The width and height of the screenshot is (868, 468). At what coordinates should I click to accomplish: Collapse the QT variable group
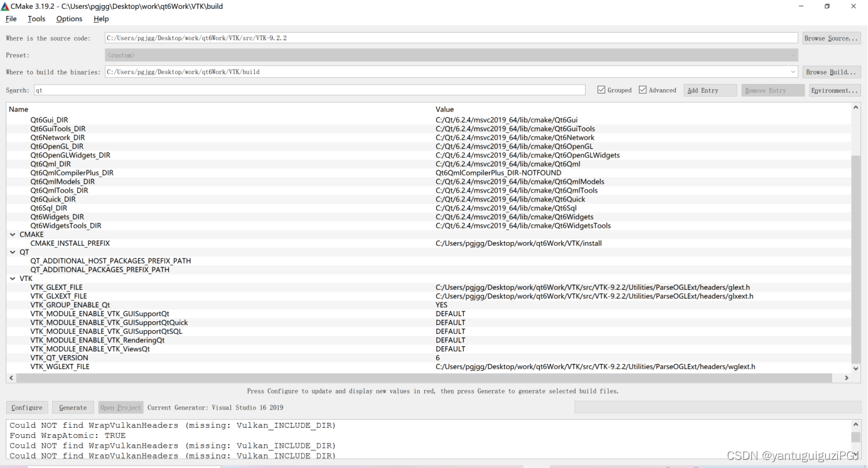14,252
